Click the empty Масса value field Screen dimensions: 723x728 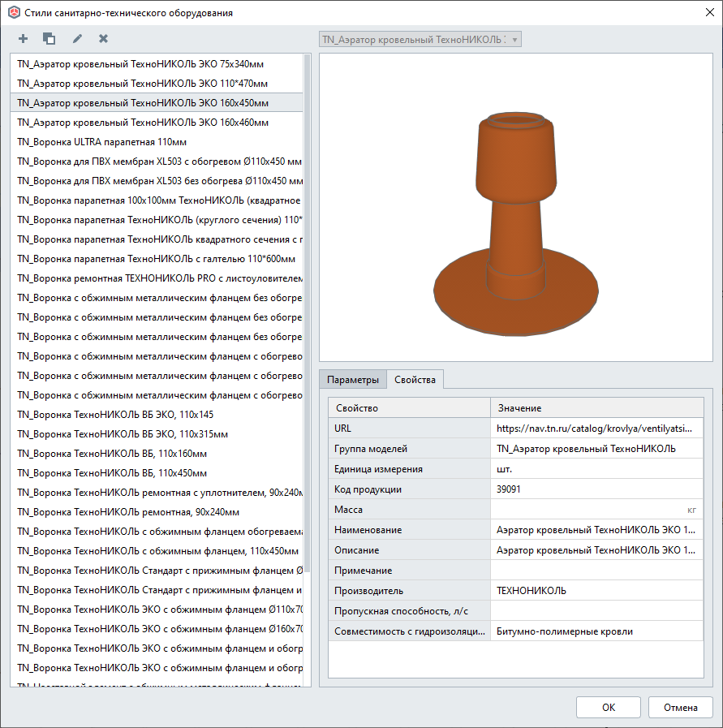click(x=596, y=510)
